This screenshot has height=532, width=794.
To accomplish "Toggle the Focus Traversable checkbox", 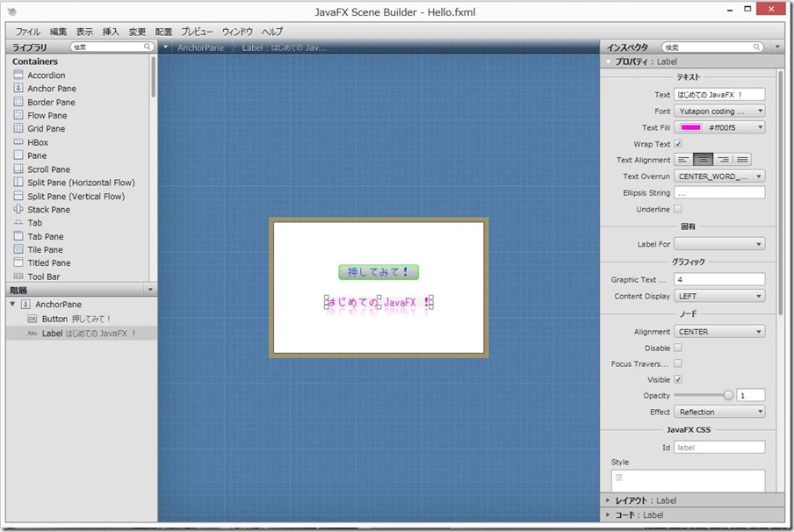I will 678,363.
